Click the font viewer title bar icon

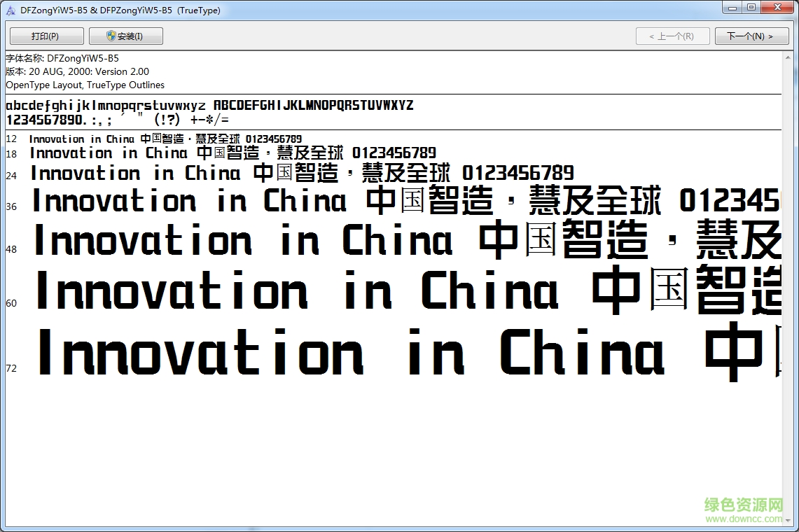point(11,10)
